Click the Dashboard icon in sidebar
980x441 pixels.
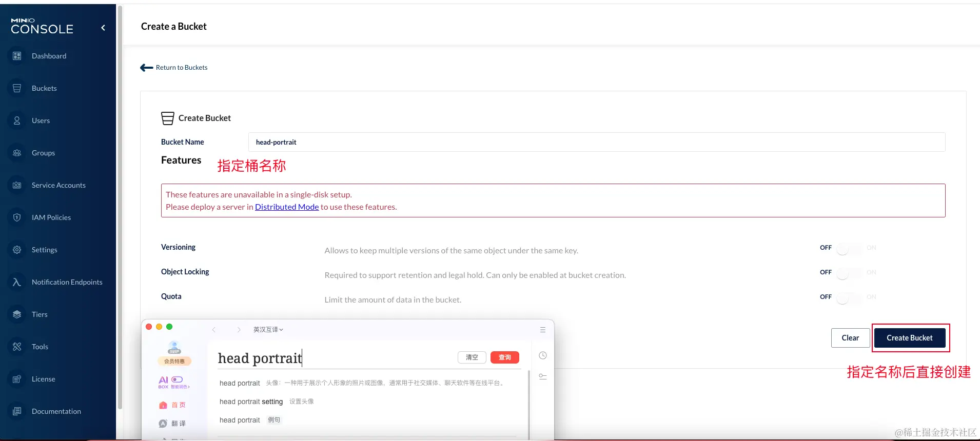(x=17, y=56)
